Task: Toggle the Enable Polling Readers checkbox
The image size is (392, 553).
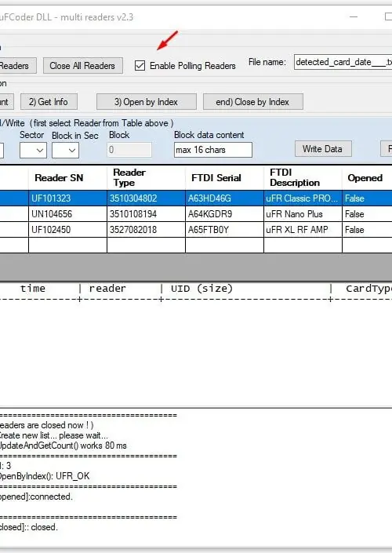Action: click(140, 66)
